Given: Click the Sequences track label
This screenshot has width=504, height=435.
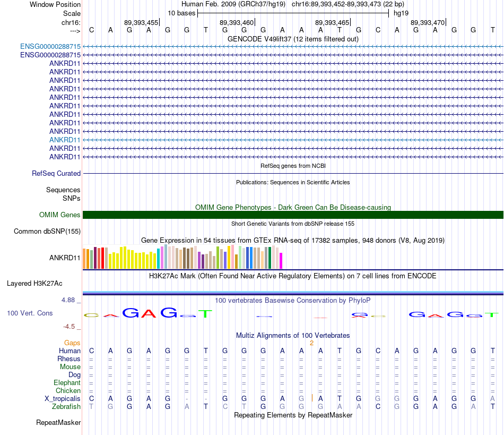Looking at the screenshot, I should (x=63, y=190).
